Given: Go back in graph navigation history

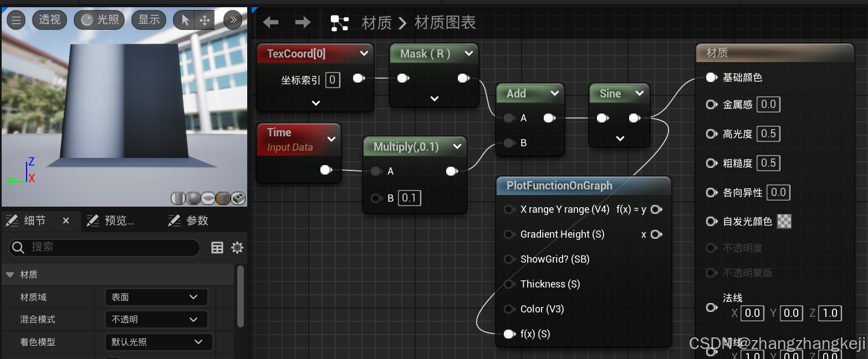Looking at the screenshot, I should (x=270, y=22).
